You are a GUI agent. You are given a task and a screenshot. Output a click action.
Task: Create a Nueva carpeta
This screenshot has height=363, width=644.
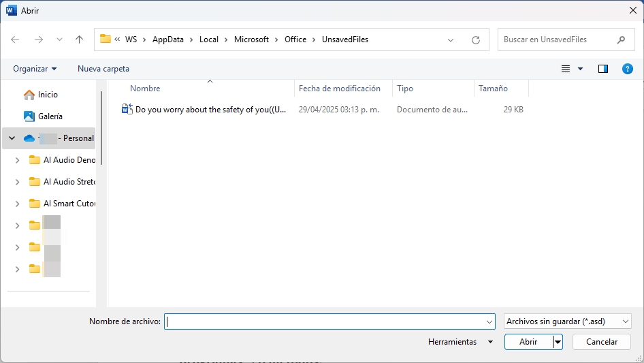(x=103, y=69)
